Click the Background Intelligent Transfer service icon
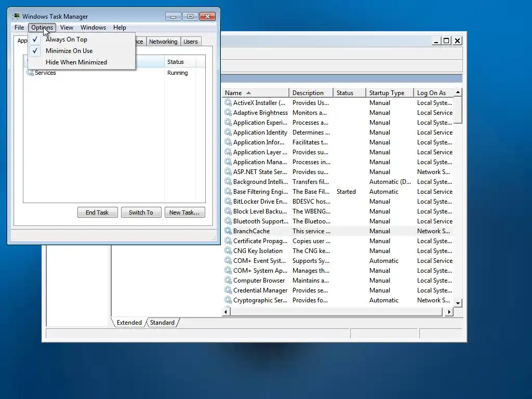The image size is (532, 399). 228,181
